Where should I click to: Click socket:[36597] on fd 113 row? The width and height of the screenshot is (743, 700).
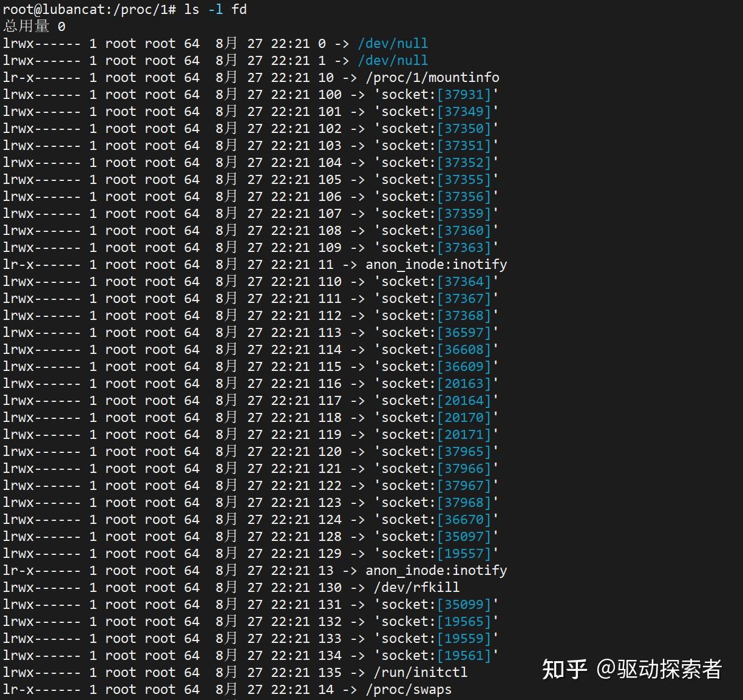coord(436,332)
